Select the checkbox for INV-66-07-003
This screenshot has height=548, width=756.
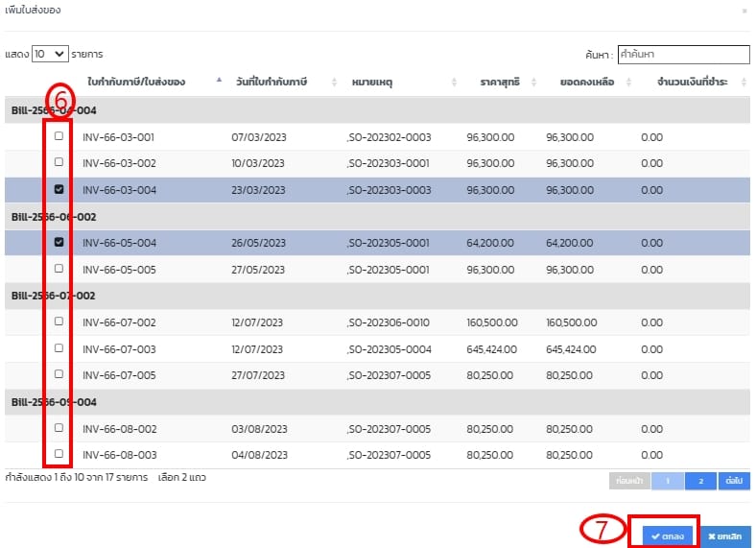pyautogui.click(x=59, y=348)
